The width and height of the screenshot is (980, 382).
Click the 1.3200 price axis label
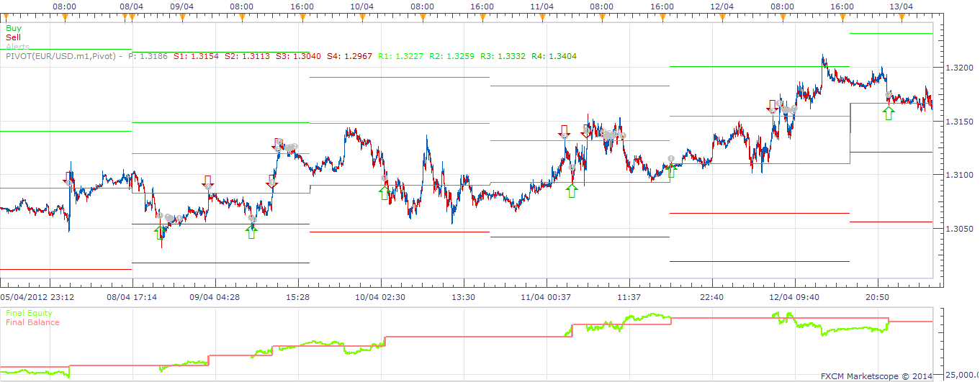pos(958,68)
